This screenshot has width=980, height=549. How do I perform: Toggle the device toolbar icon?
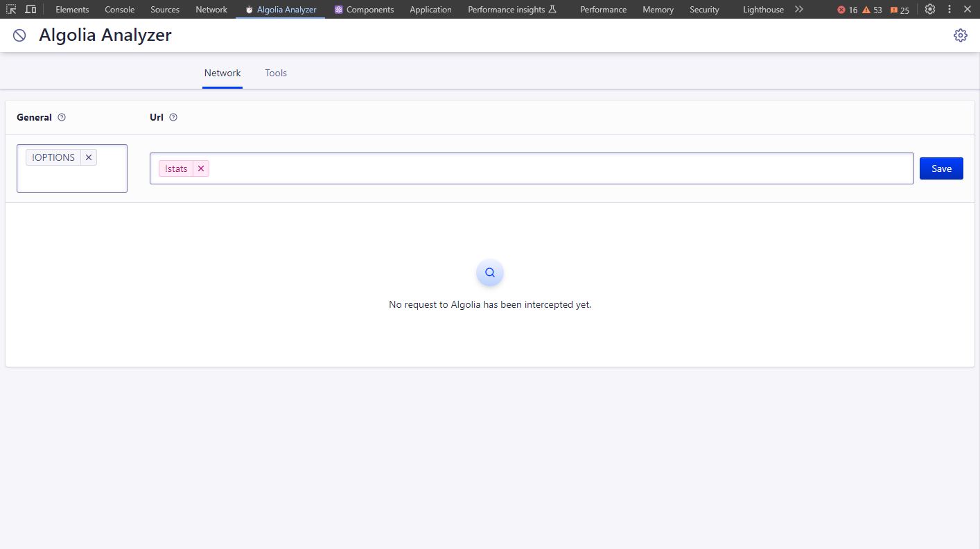point(30,9)
